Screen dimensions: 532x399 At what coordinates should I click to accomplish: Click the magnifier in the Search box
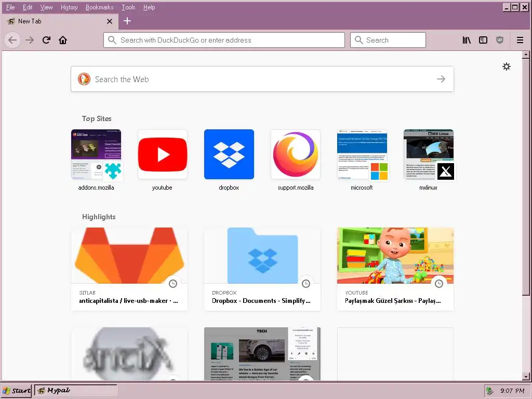tap(358, 40)
